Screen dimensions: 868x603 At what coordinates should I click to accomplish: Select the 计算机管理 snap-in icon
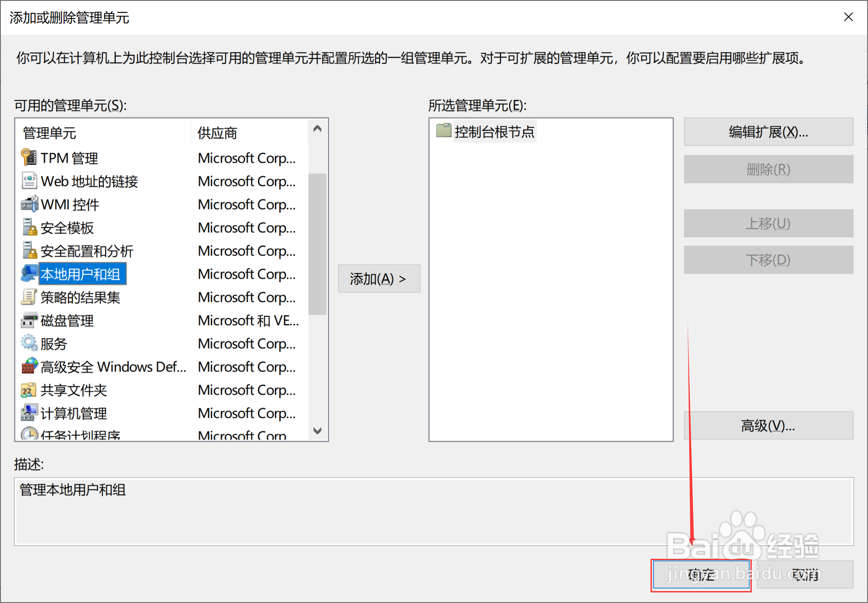29,413
